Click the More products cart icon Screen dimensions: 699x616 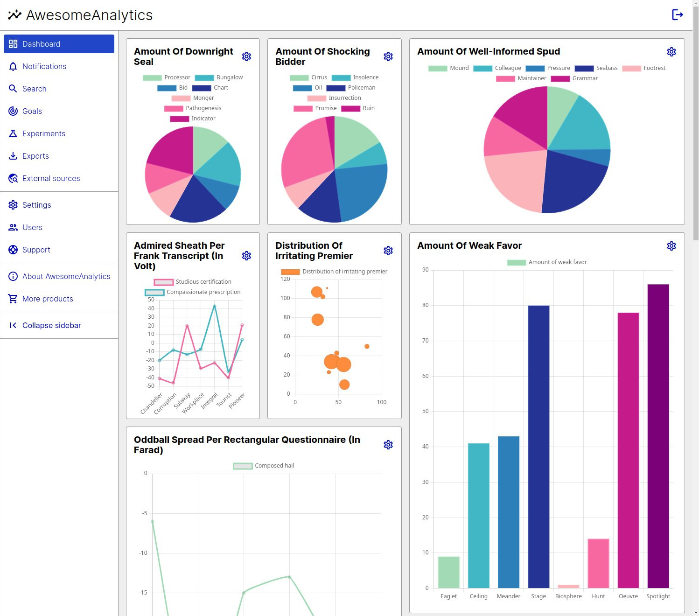[13, 299]
